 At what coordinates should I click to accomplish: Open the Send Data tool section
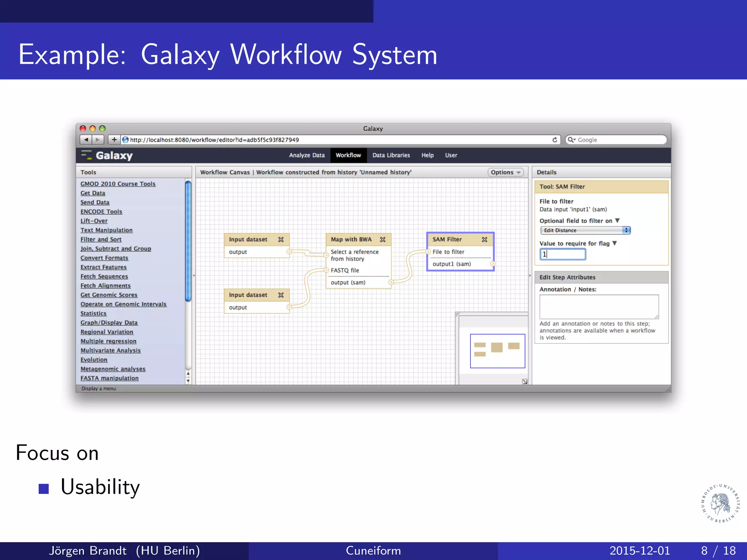click(95, 202)
